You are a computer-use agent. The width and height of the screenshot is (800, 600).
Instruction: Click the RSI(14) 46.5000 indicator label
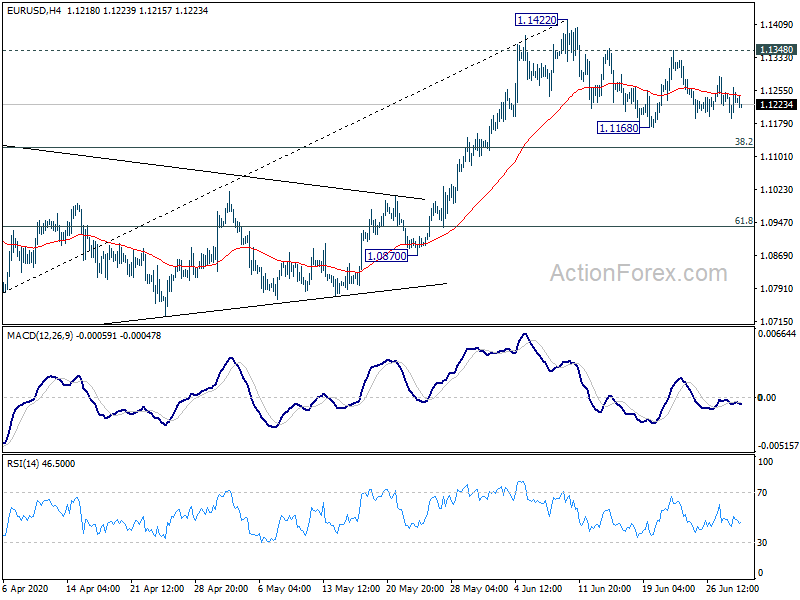(x=41, y=464)
